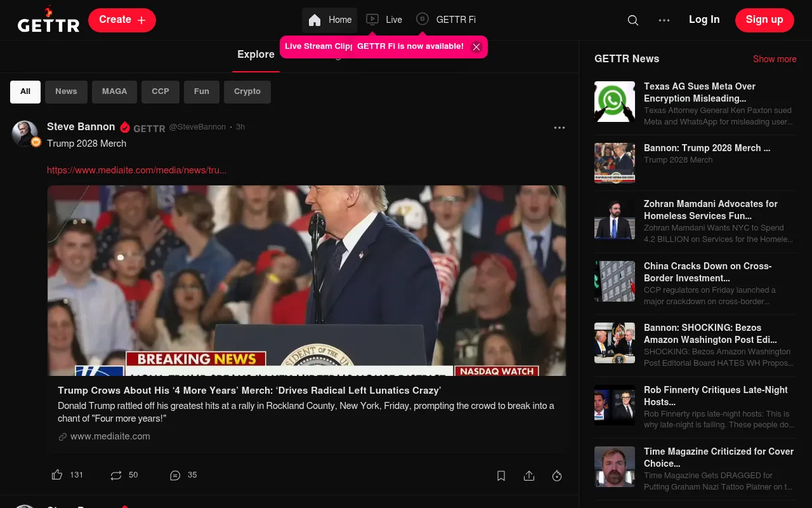
Task: Select the All filter chip
Action: pos(25,91)
